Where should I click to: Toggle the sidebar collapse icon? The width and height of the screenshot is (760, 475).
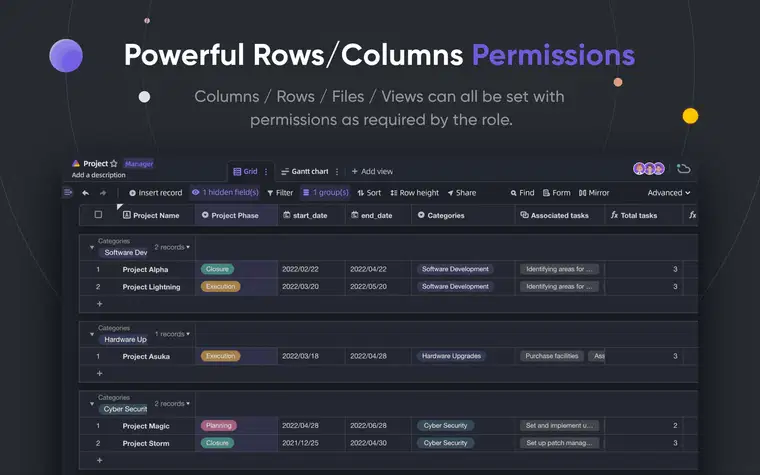(x=68, y=192)
